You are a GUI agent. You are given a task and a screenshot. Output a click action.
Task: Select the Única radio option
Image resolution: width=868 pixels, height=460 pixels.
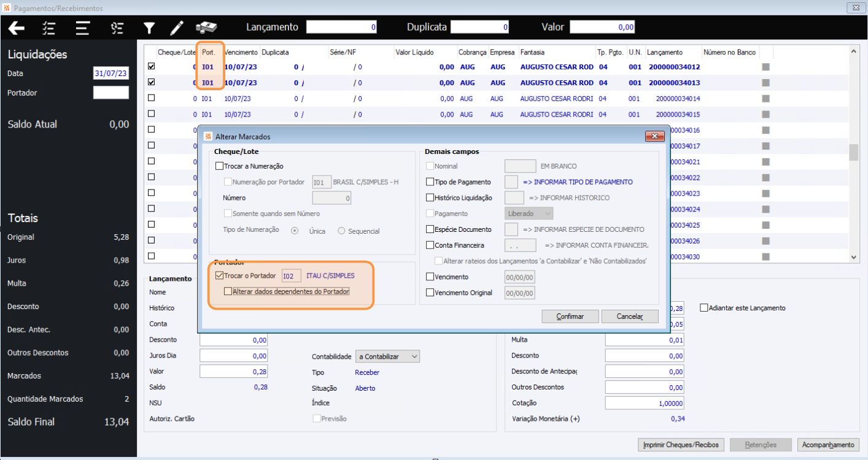[295, 231]
